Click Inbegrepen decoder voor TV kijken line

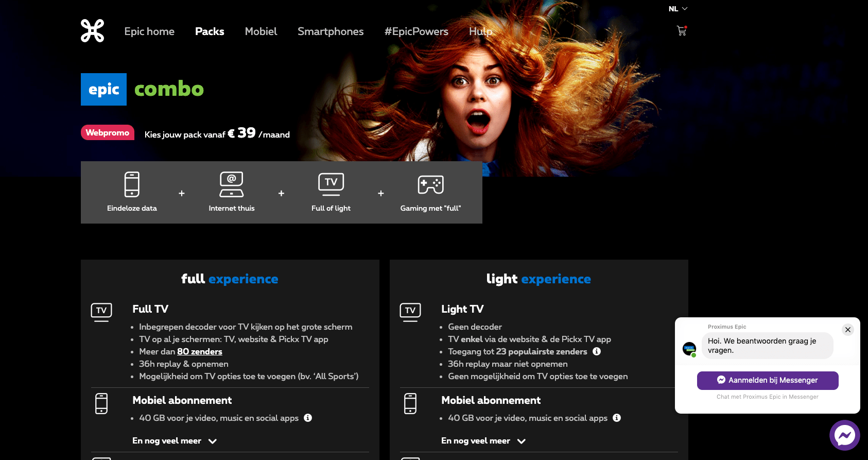point(246,327)
